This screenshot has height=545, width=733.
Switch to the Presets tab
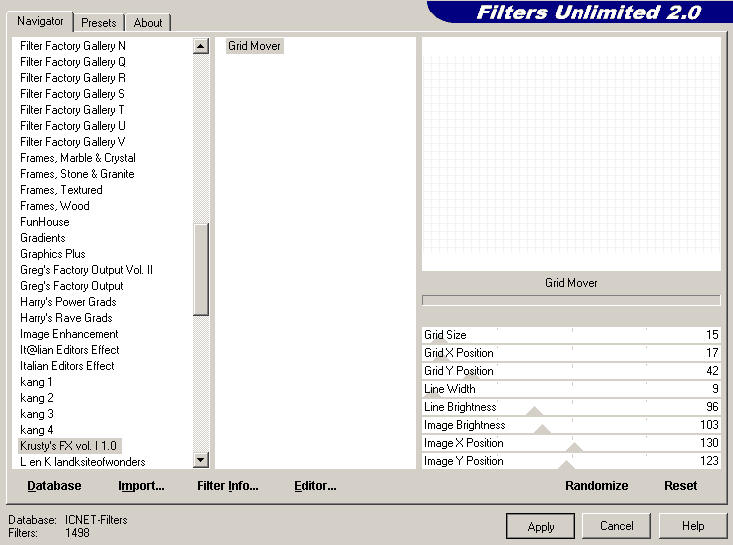click(99, 22)
